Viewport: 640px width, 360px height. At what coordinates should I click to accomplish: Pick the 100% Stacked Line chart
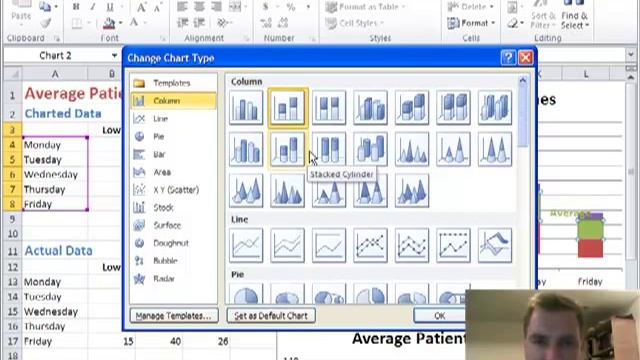329,245
